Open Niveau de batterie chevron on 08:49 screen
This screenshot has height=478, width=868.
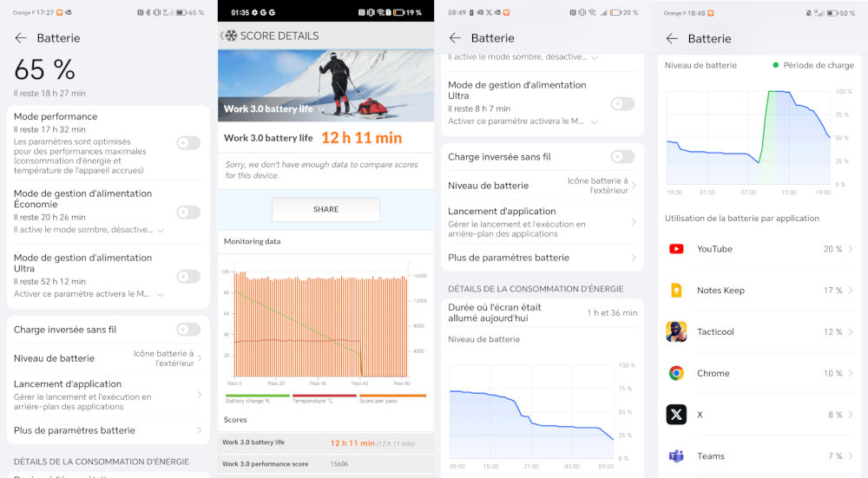tap(634, 186)
